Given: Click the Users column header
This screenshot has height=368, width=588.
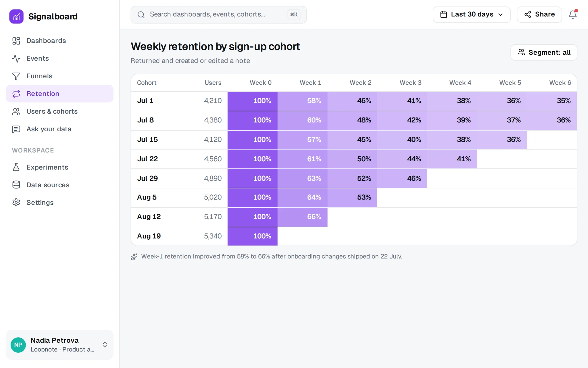Looking at the screenshot, I should click(213, 83).
